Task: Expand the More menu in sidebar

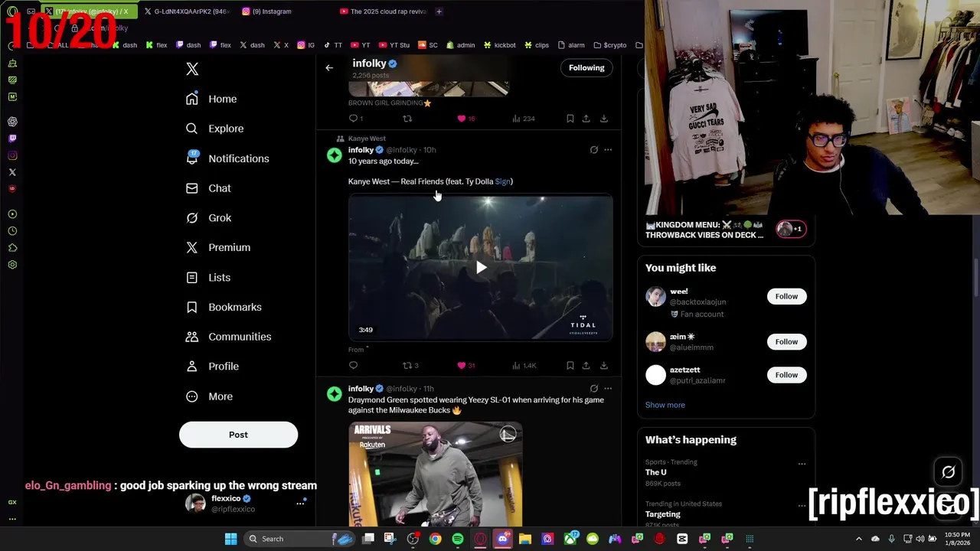Action: click(210, 396)
